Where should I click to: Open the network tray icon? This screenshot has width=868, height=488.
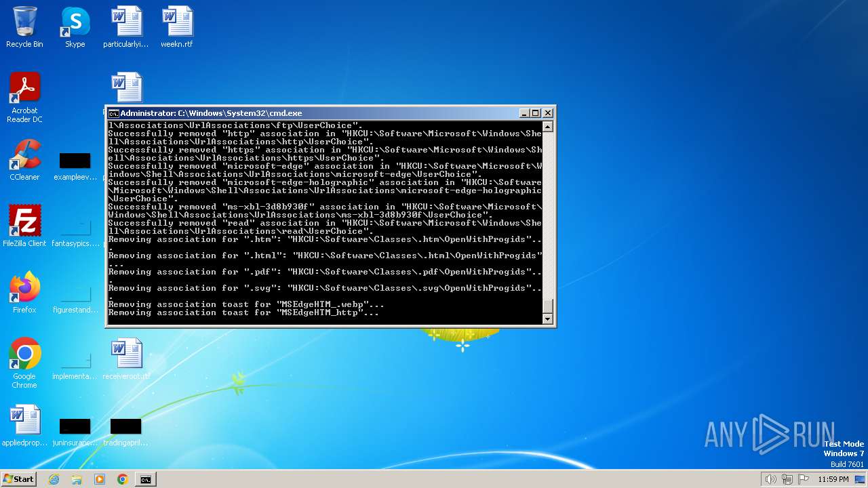(787, 479)
